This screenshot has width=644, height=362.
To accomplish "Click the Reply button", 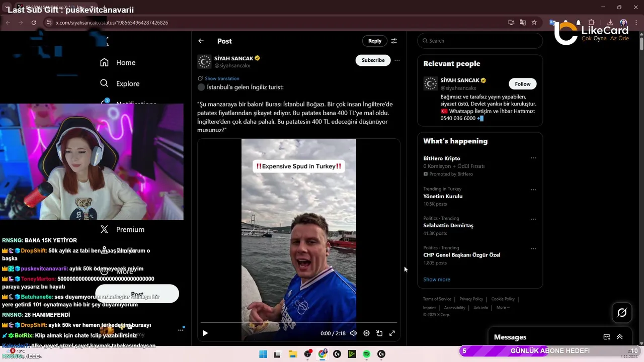I will [375, 41].
